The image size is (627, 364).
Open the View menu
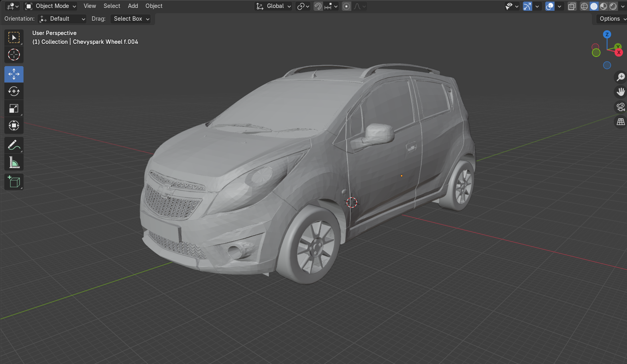point(90,6)
